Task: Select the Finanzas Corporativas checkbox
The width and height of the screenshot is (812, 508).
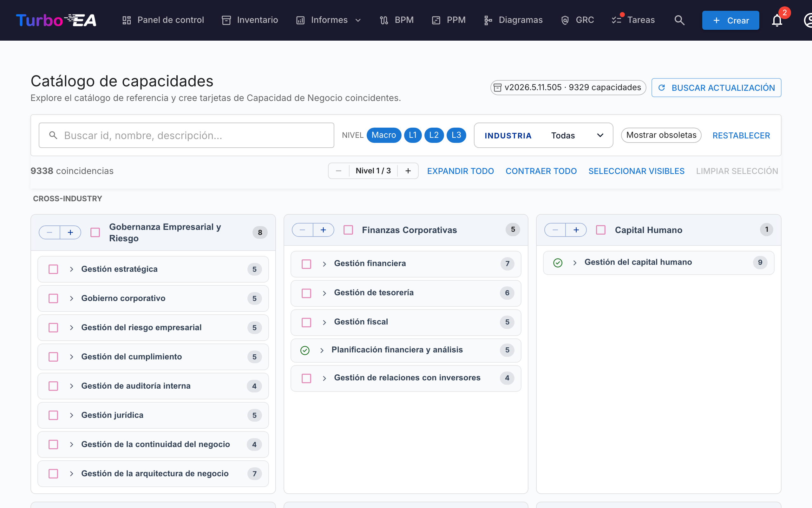Action: [x=348, y=230]
